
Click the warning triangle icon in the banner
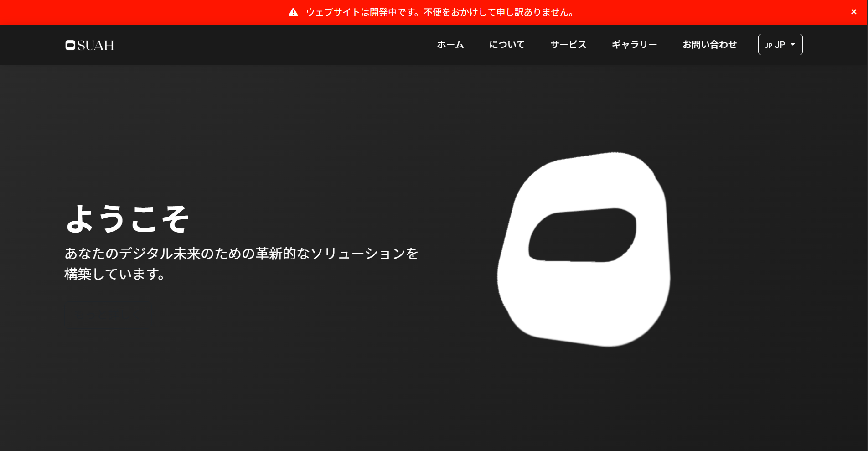(293, 12)
